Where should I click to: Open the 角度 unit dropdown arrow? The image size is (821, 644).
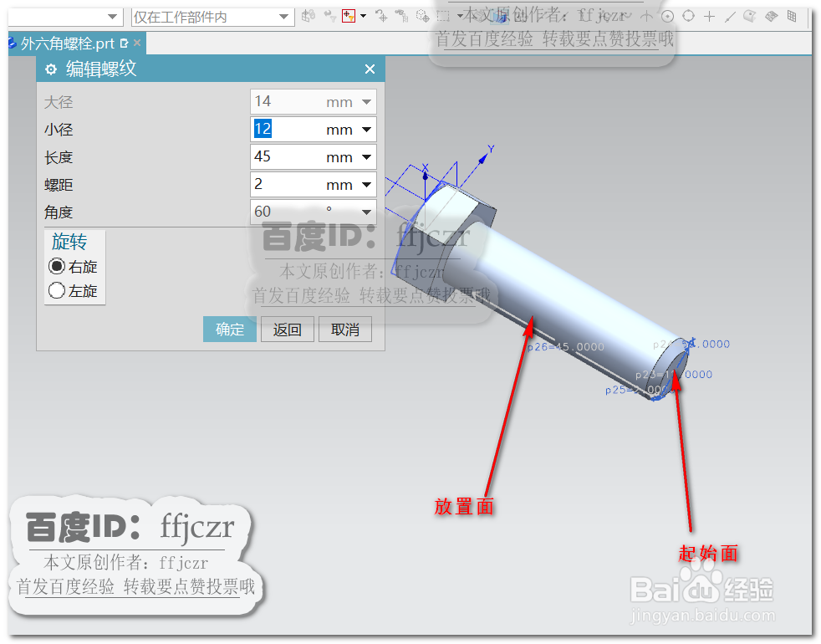coord(366,212)
